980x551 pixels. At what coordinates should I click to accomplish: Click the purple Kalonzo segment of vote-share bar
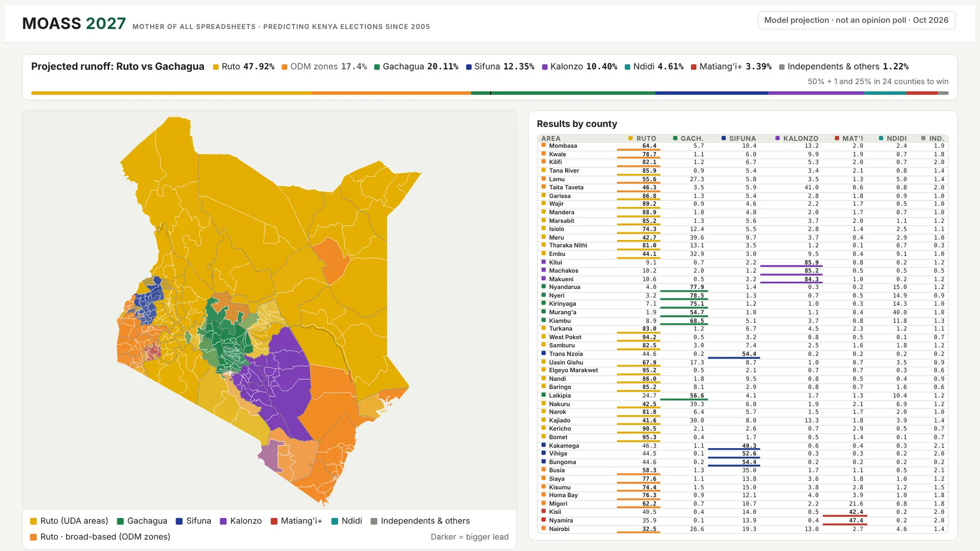click(x=816, y=93)
